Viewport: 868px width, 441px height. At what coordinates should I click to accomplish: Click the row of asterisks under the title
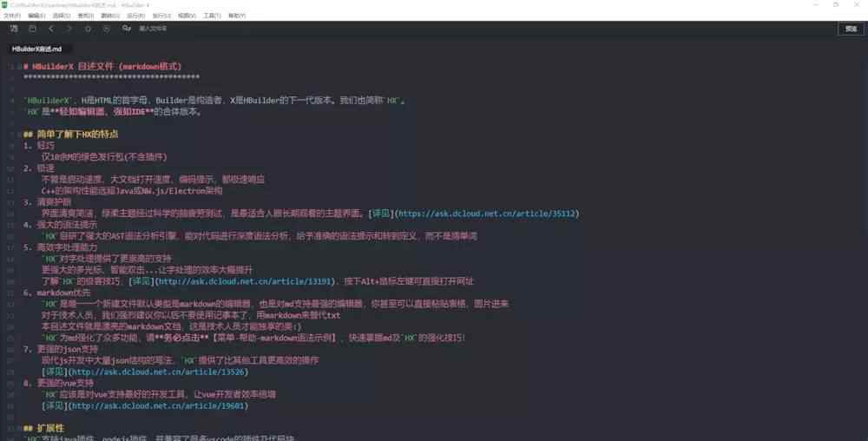click(111, 77)
